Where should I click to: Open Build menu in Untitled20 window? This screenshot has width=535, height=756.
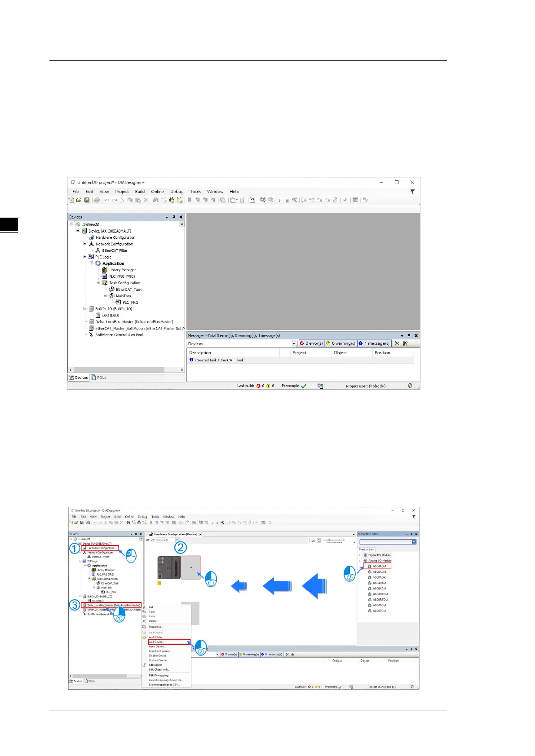pyautogui.click(x=140, y=192)
